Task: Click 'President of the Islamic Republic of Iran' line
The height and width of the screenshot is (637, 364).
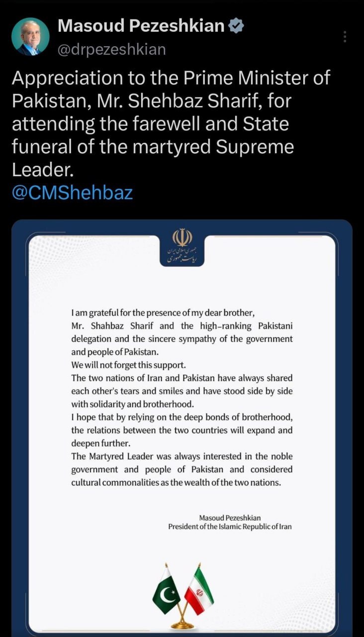Action: pos(230,527)
